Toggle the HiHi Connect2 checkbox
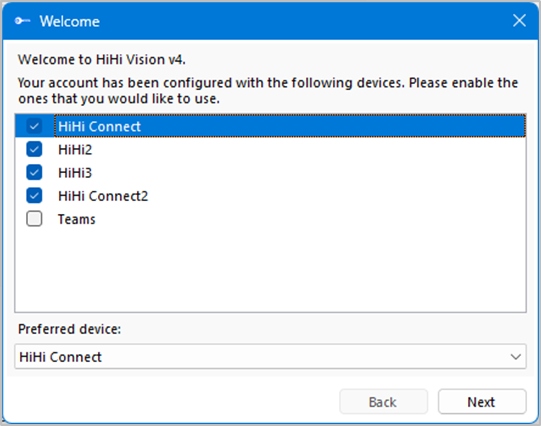This screenshot has height=426, width=541. coord(34,196)
